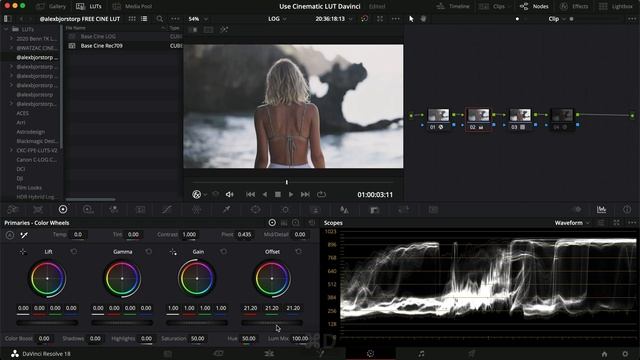Show the Scopes panel icon
Screen dimensions: 640x360
[x=602, y=209]
